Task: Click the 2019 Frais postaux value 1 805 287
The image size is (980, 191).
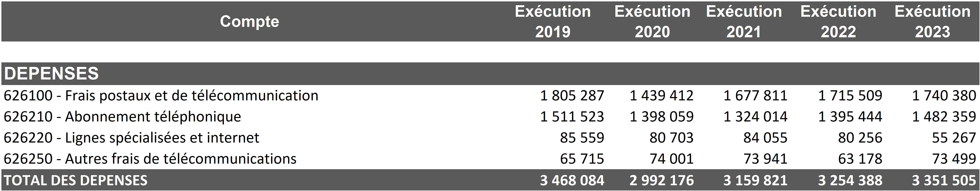Action: (x=572, y=96)
